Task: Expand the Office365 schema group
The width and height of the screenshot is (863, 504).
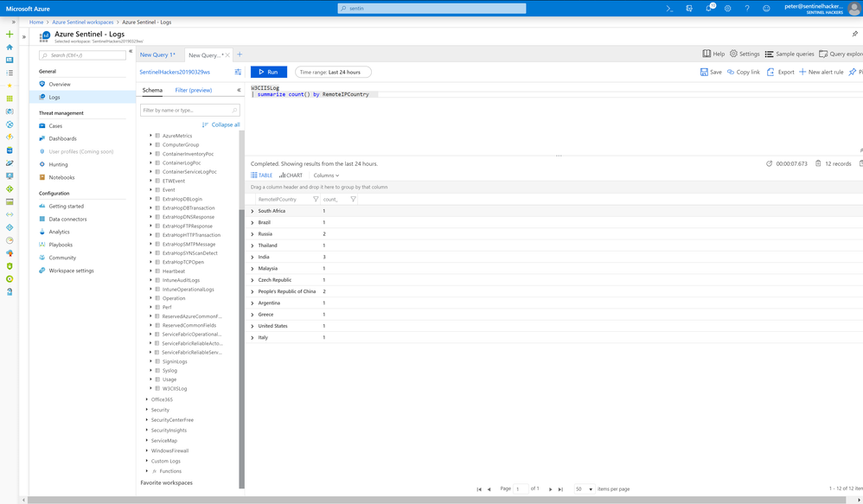Action: pyautogui.click(x=146, y=399)
